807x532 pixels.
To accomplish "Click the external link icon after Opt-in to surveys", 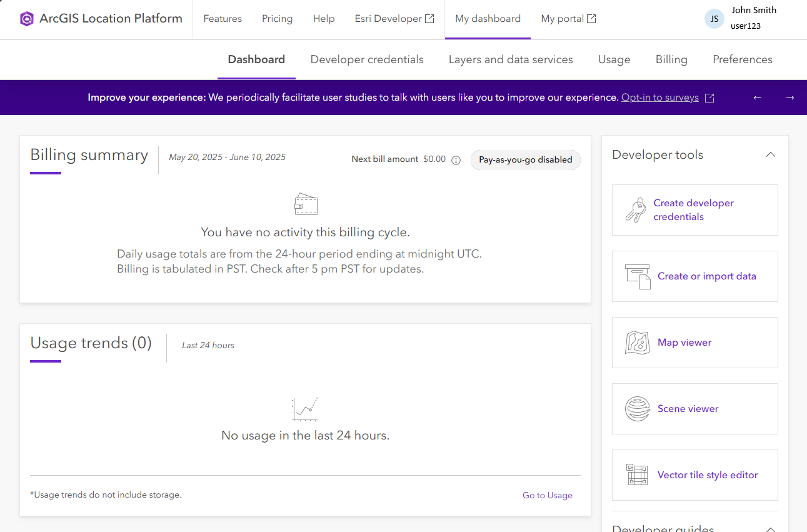I will tap(709, 98).
